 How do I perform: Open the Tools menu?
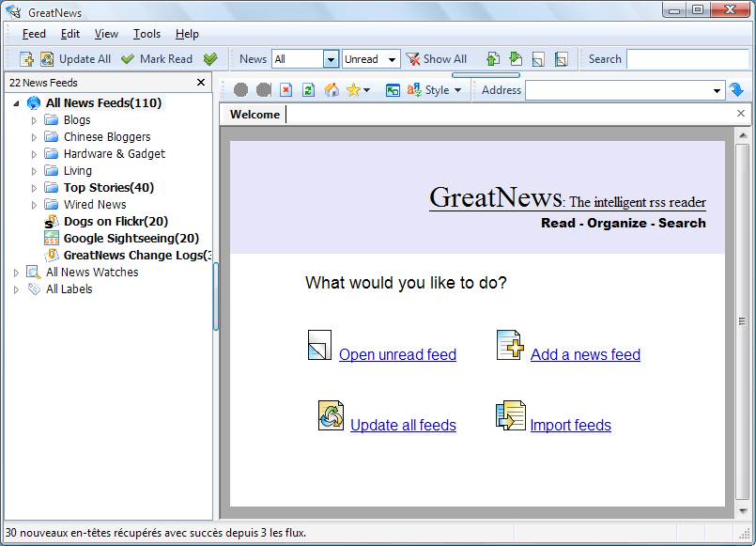coord(147,34)
